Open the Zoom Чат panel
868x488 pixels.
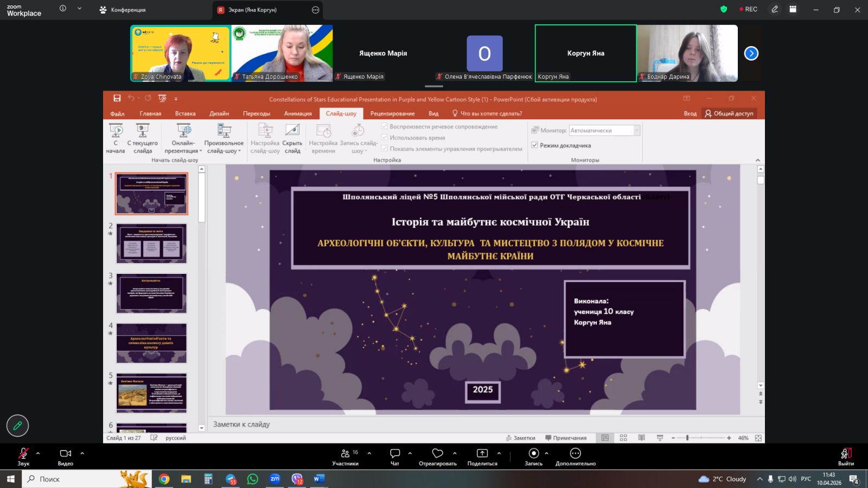click(x=395, y=454)
